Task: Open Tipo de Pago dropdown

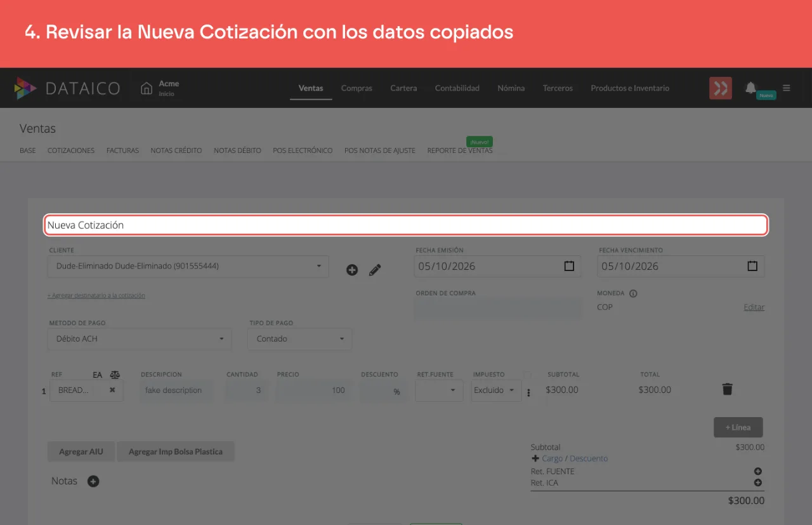Action: click(300, 338)
